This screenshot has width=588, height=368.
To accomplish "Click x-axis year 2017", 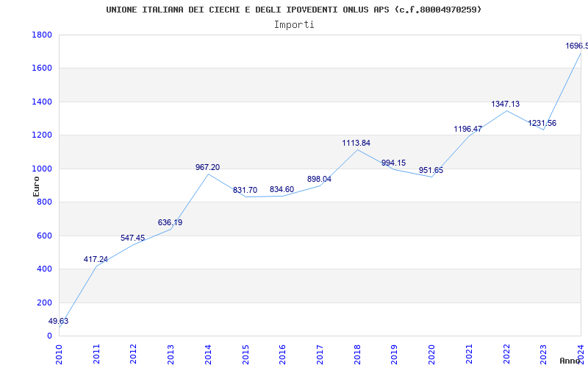I will pos(320,354).
